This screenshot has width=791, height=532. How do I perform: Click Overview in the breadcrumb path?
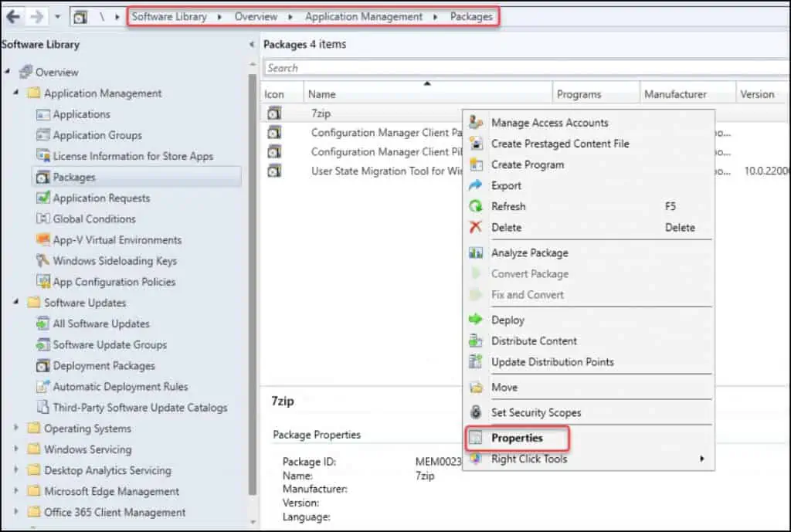256,17
